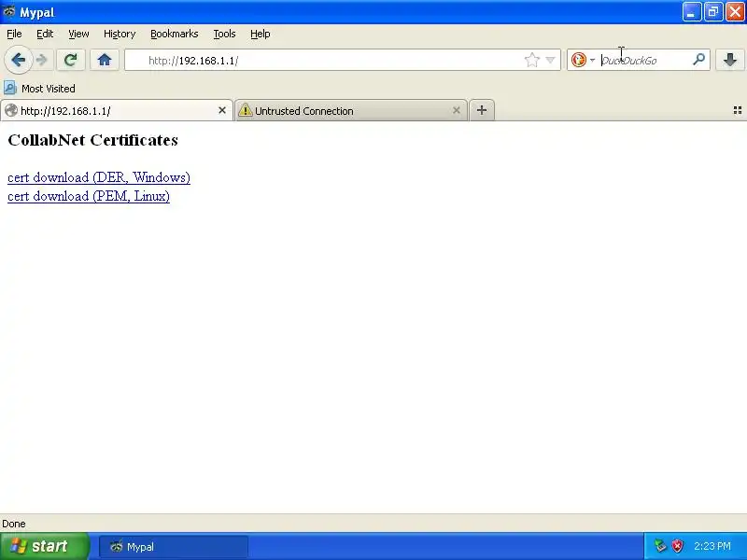Viewport: 747px width, 560px height.
Task: Go to the Home page
Action: [x=105, y=60]
